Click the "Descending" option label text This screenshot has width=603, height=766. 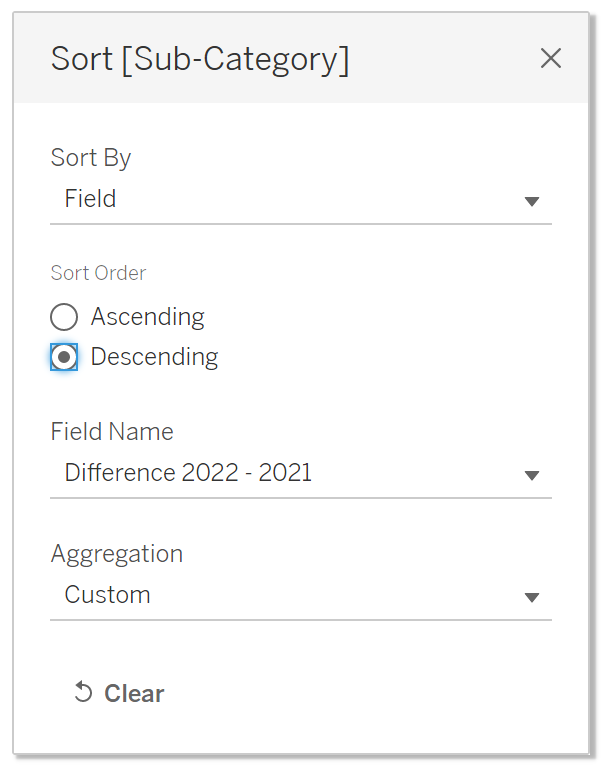click(x=154, y=357)
